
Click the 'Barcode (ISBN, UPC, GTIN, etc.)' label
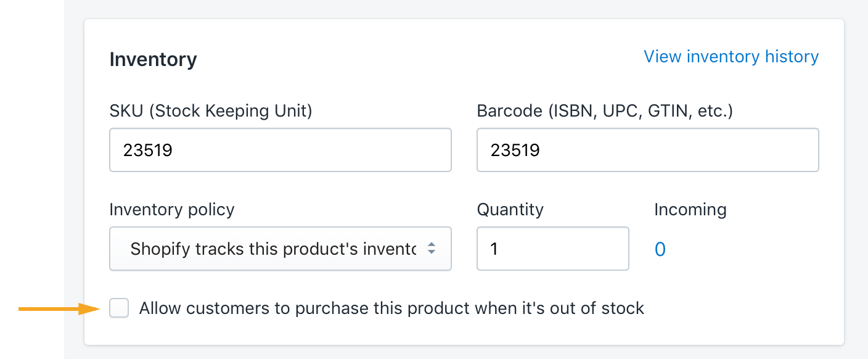tap(604, 112)
